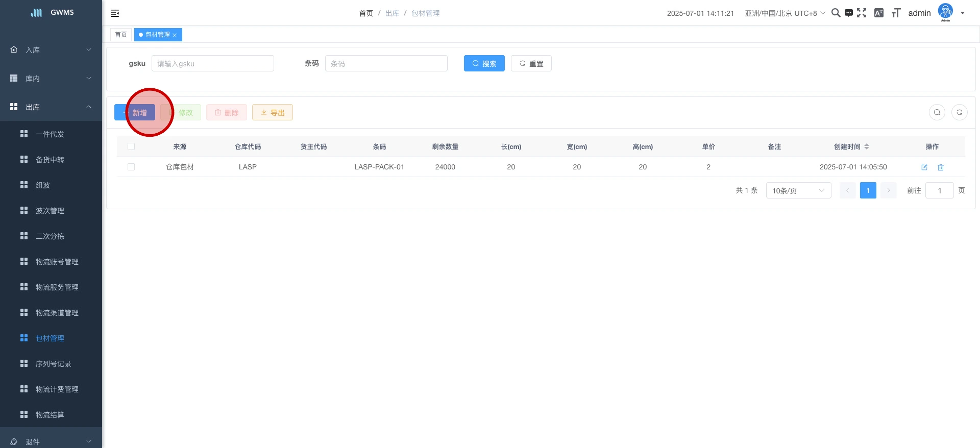Open the header menu search magnifier
980x448 pixels.
click(x=836, y=13)
